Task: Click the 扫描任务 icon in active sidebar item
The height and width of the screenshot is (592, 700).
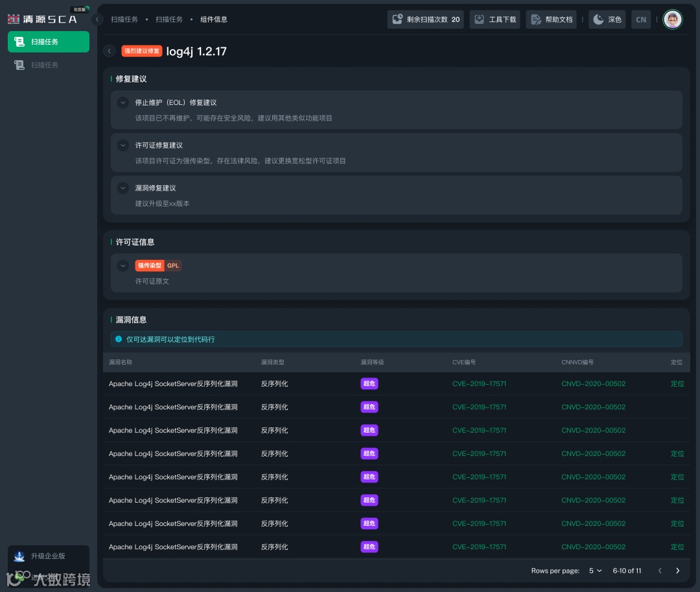Action: (19, 42)
